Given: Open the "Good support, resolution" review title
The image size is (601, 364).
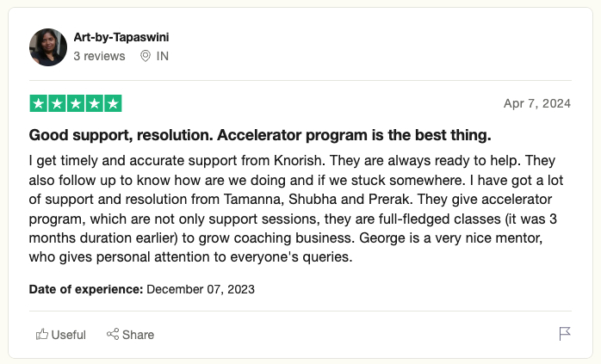Looking at the screenshot, I should [x=260, y=135].
